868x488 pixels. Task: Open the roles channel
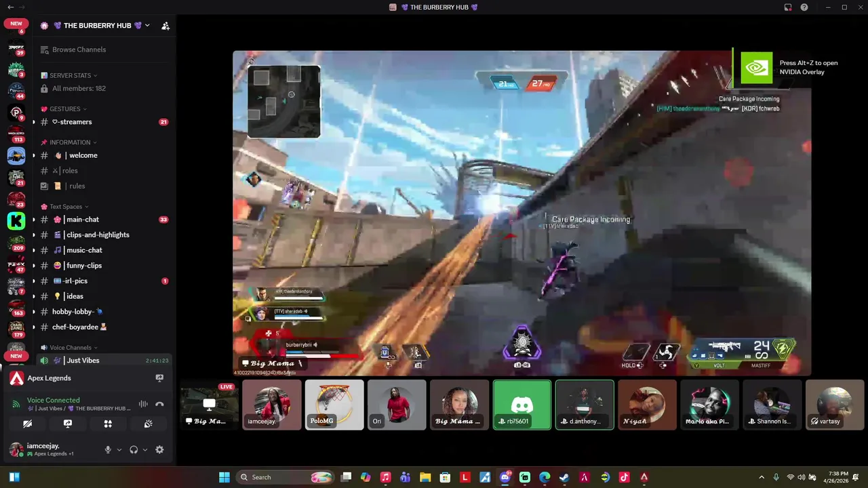[104, 171]
